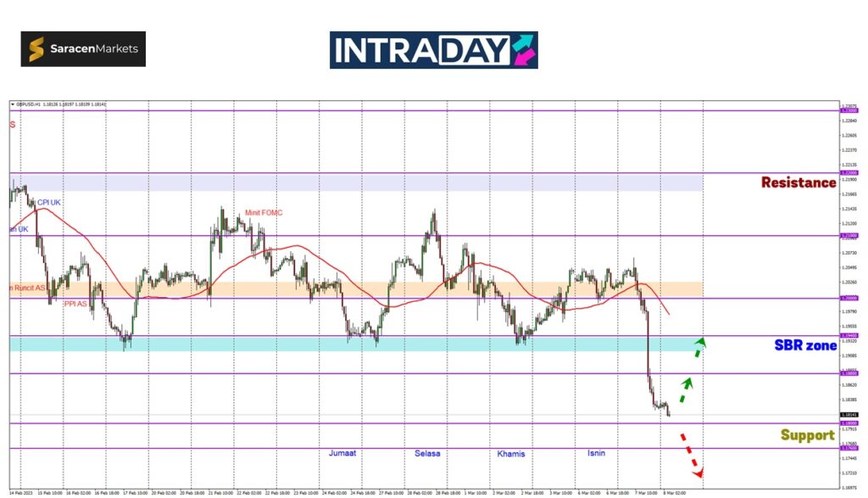The width and height of the screenshot is (868, 498).
Task: Click the Saracen Markets logo
Action: tap(83, 49)
